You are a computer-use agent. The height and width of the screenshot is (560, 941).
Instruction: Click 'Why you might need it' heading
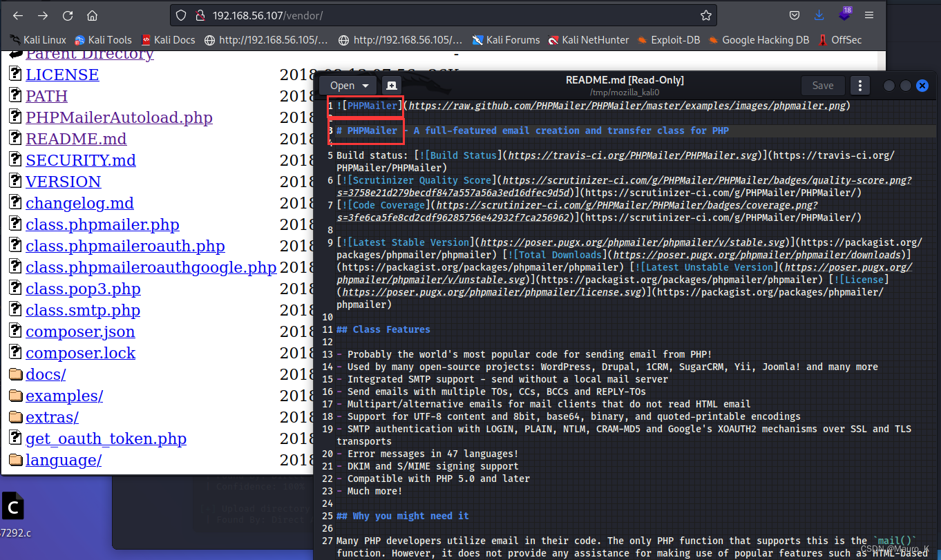(403, 516)
